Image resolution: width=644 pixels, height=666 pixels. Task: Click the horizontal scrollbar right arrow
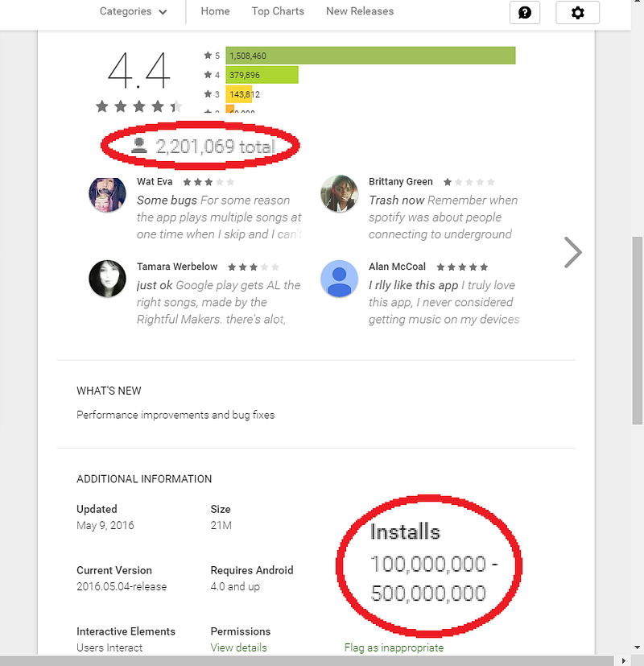[623, 661]
